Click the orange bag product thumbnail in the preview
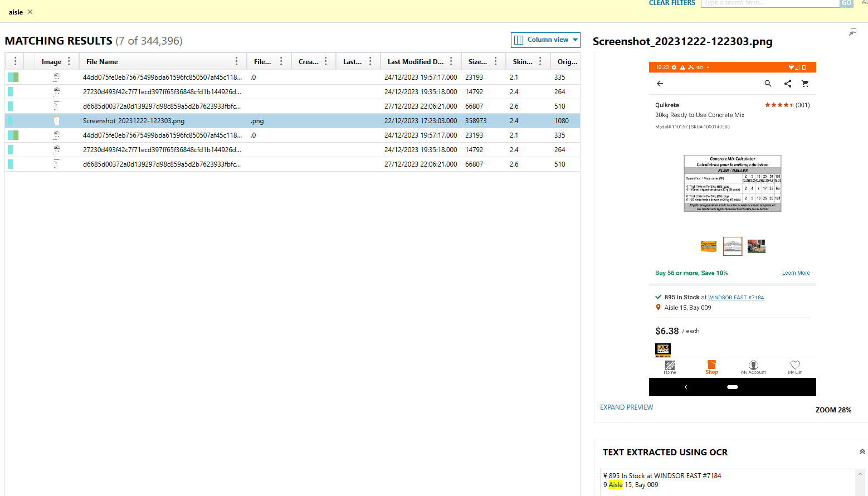868x496 pixels. (709, 246)
